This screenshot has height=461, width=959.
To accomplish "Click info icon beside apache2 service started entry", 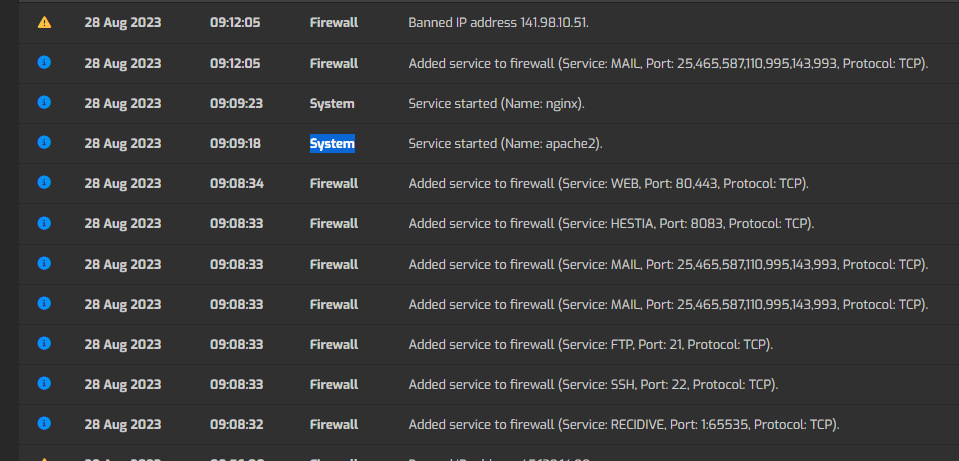I will pos(44,142).
